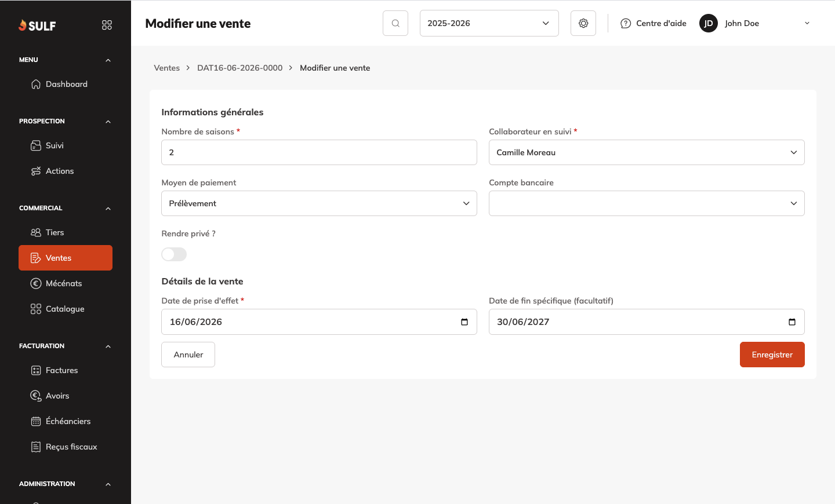Collapse the ADMINISTRATION sidebar section

108,484
